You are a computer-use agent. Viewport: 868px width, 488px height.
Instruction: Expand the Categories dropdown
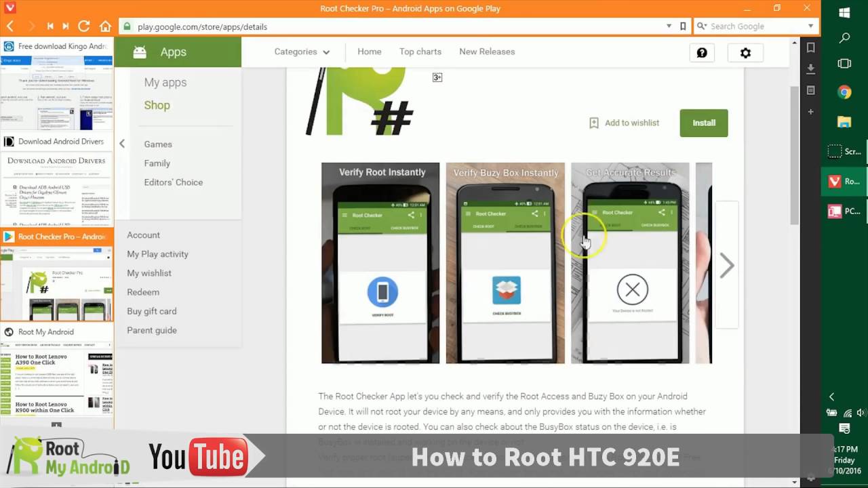[302, 52]
